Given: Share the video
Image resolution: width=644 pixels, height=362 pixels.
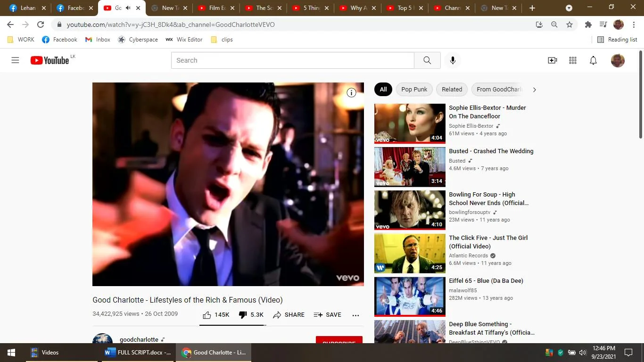Looking at the screenshot, I should [x=289, y=315].
